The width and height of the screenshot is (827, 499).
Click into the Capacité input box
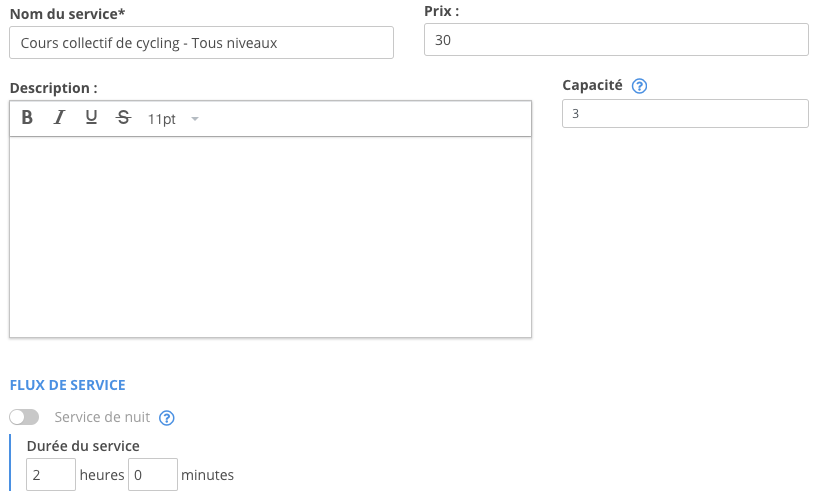point(685,114)
